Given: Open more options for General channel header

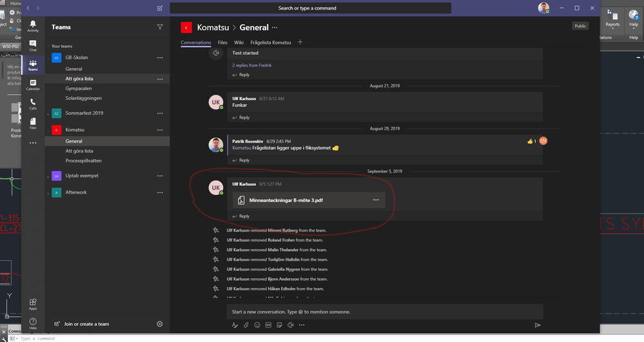Looking at the screenshot, I should tap(275, 27).
